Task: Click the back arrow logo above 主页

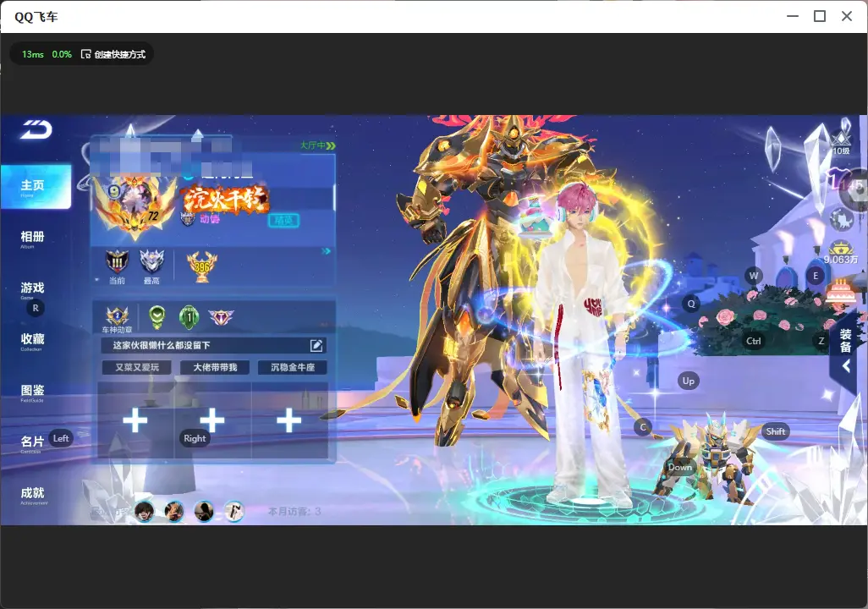Action: (36, 129)
